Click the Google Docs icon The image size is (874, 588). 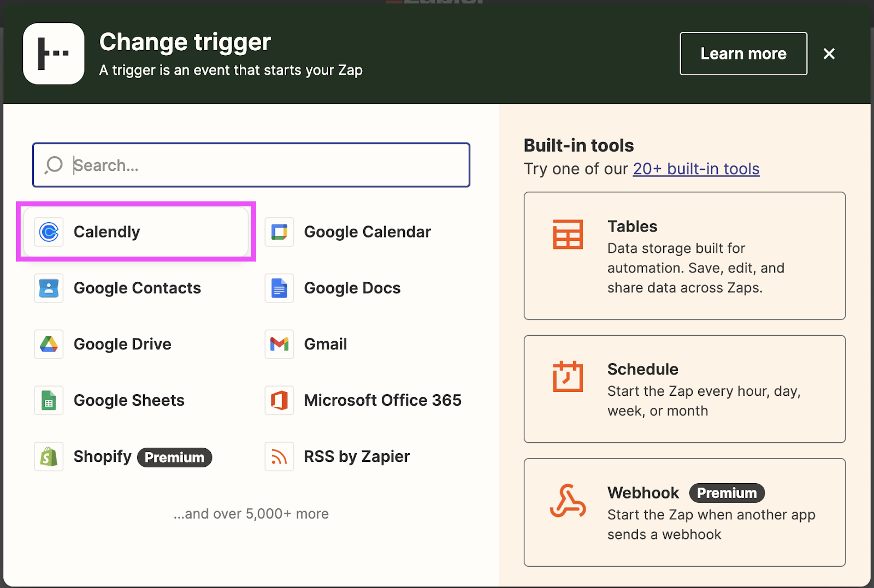[x=279, y=288]
